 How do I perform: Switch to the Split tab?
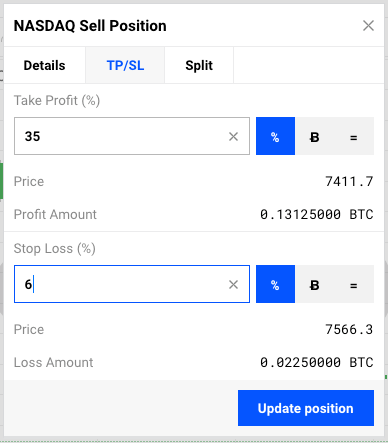(199, 65)
